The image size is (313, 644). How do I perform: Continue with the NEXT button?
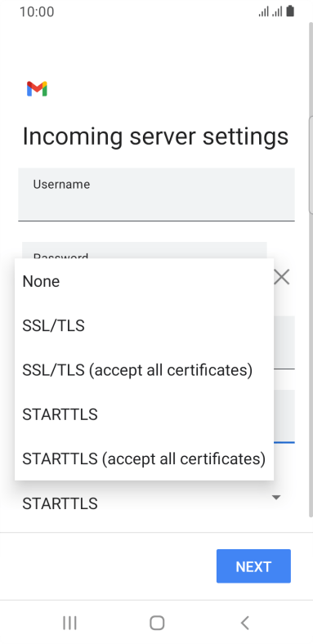point(253,566)
